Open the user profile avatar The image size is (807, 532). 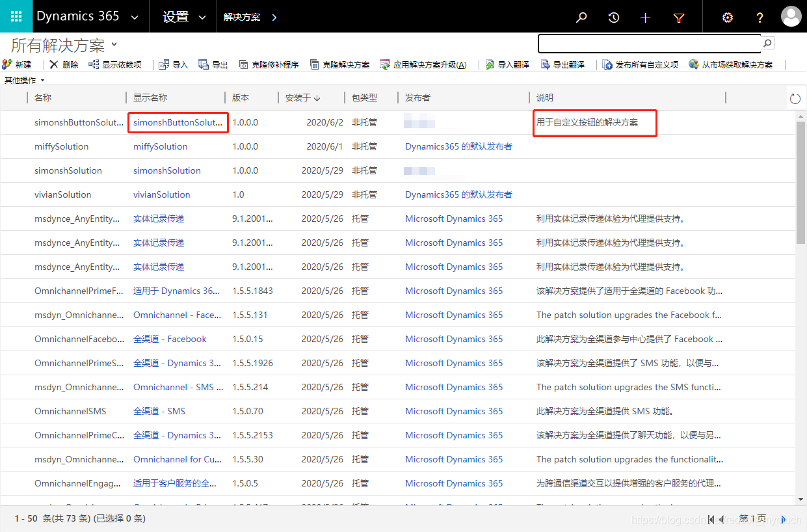[791, 16]
